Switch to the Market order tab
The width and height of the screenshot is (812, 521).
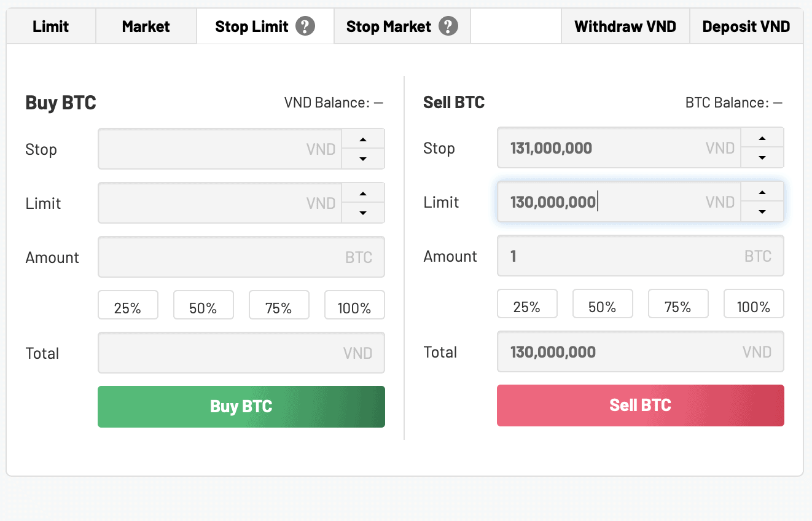click(146, 26)
